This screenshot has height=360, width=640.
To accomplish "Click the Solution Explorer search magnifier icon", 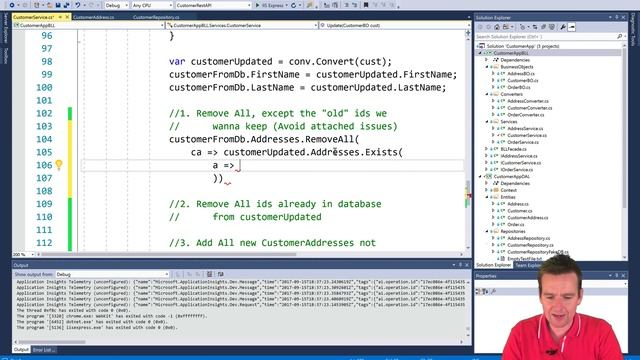I will pyautogui.click(x=620, y=36).
